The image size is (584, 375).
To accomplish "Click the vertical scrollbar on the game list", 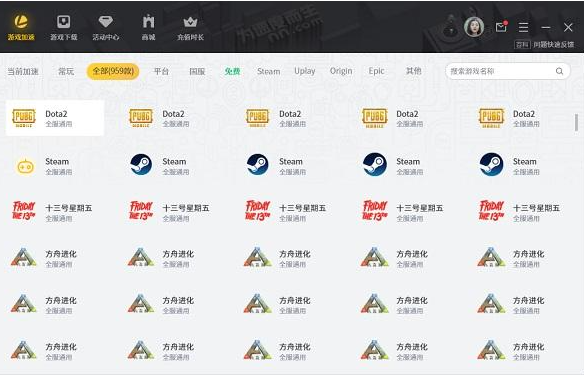I will 576,123.
